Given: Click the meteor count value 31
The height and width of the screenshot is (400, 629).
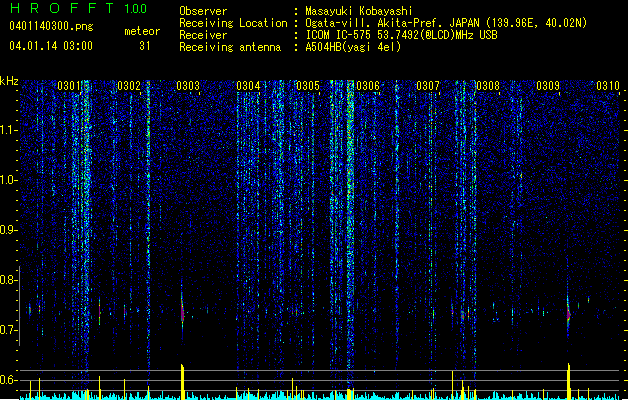Looking at the screenshot, I should pyautogui.click(x=145, y=46).
